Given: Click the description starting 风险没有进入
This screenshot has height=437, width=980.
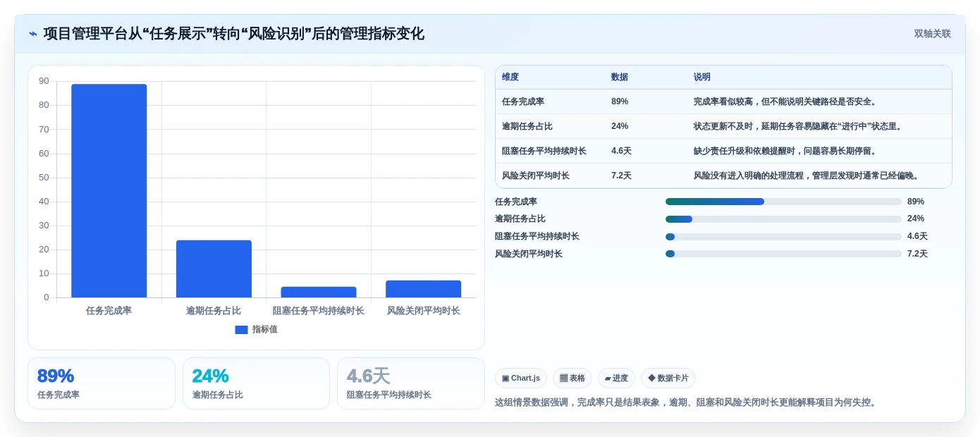Looking at the screenshot, I should (807, 176).
